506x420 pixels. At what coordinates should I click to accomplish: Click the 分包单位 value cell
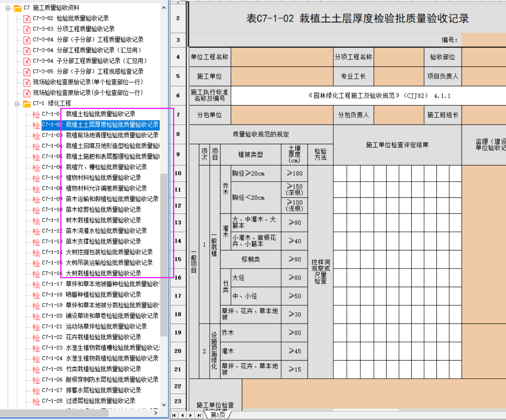point(282,115)
